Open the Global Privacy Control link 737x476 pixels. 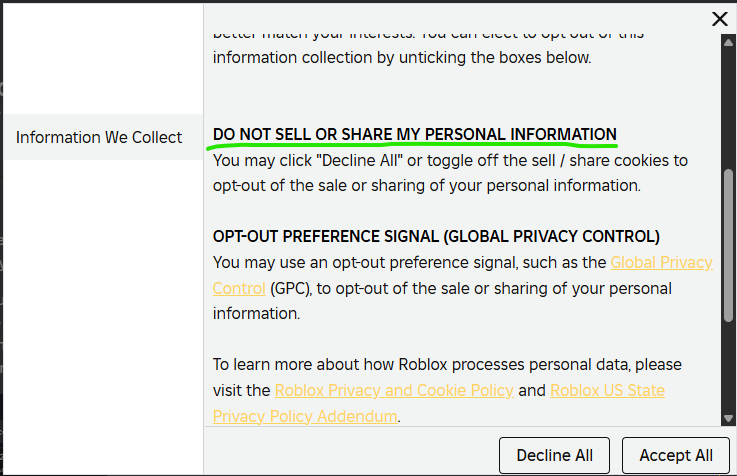661,263
